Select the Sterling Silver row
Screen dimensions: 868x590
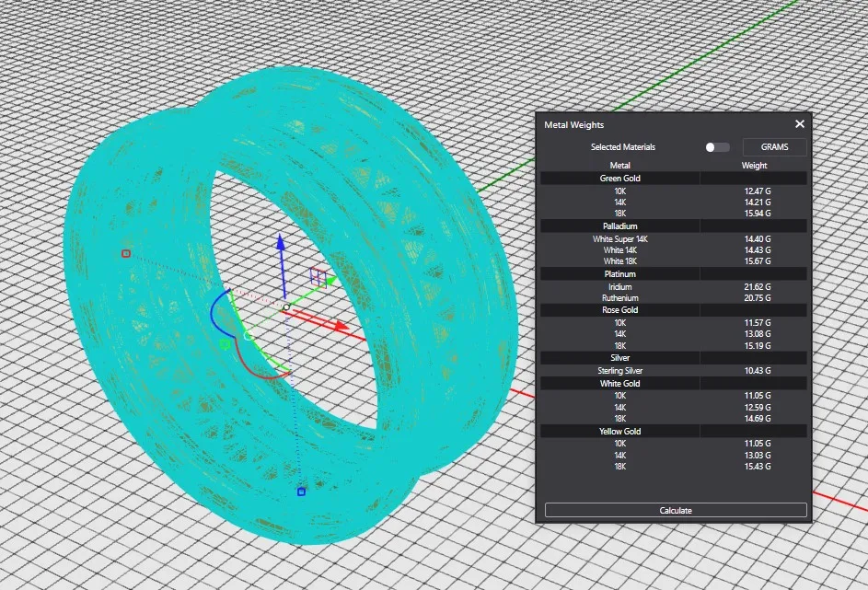coord(619,371)
